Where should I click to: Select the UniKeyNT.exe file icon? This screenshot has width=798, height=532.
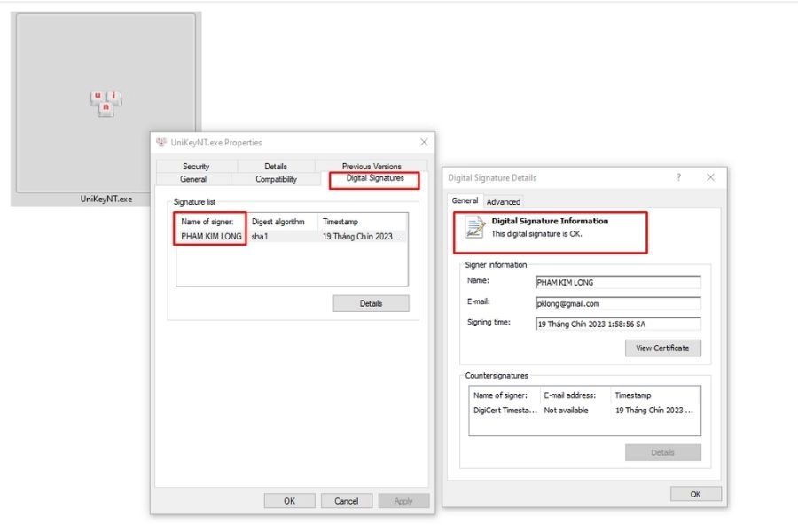[106, 104]
